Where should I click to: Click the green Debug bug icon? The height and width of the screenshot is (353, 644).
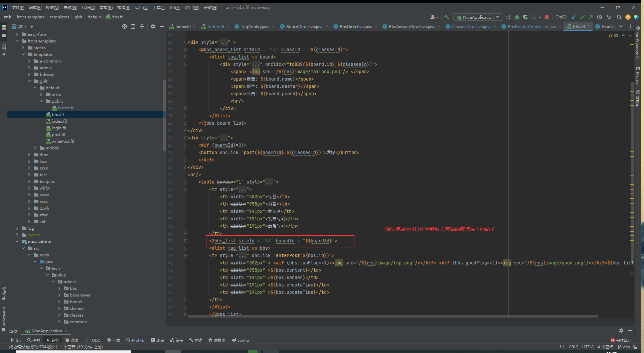pos(517,17)
